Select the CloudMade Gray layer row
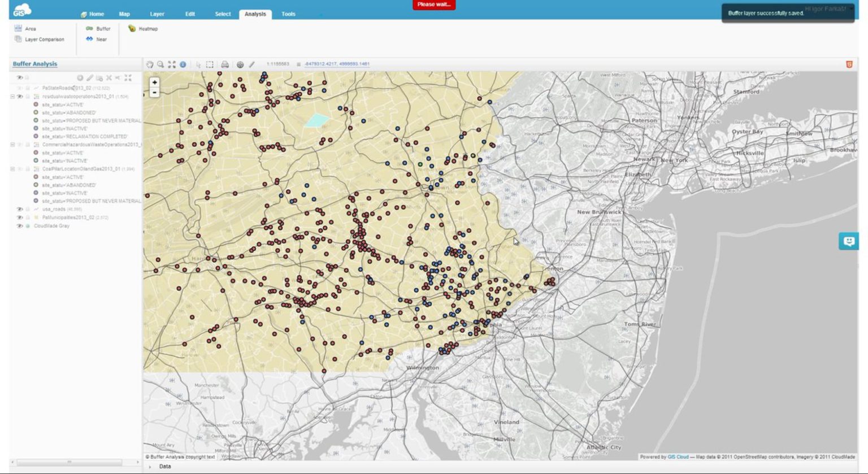The width and height of the screenshot is (868, 474). (76, 226)
